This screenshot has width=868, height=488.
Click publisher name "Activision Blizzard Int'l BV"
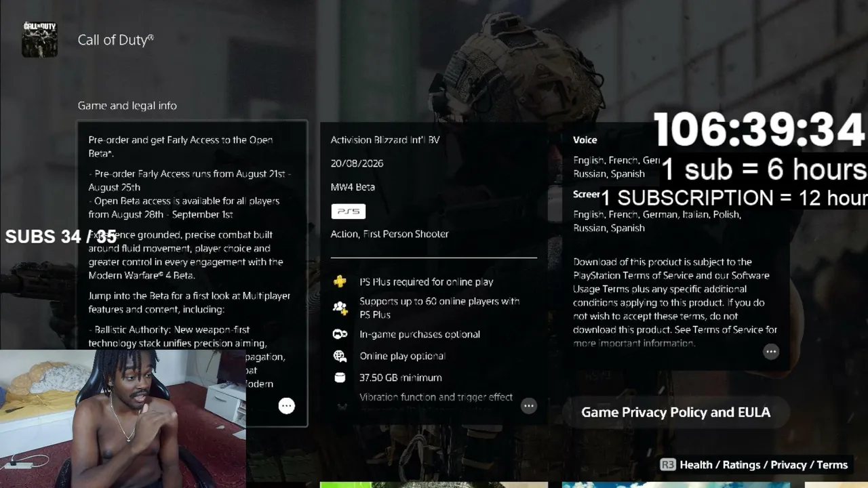[385, 140]
